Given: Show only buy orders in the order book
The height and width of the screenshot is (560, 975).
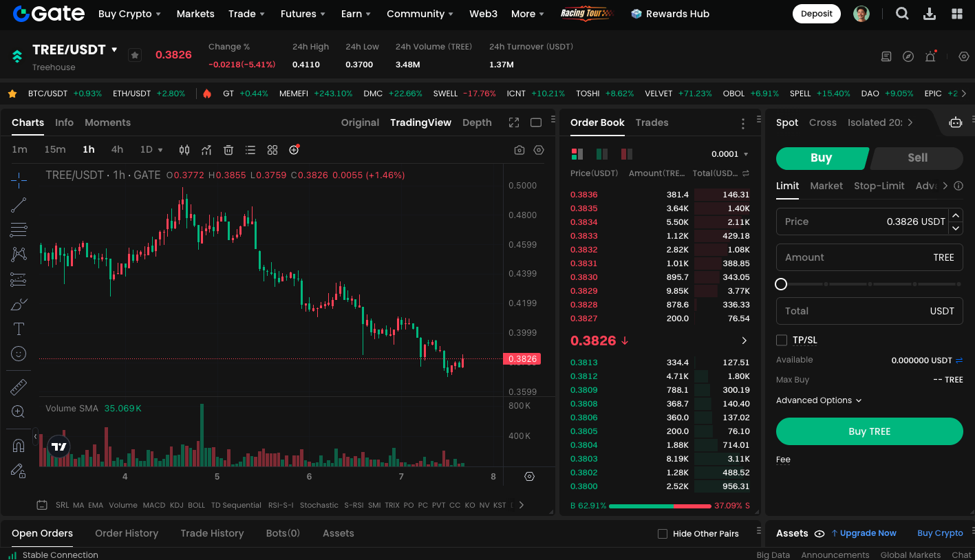Looking at the screenshot, I should (601, 154).
